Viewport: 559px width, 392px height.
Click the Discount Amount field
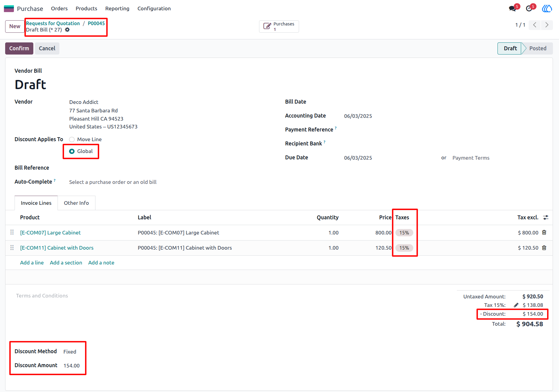click(x=72, y=366)
